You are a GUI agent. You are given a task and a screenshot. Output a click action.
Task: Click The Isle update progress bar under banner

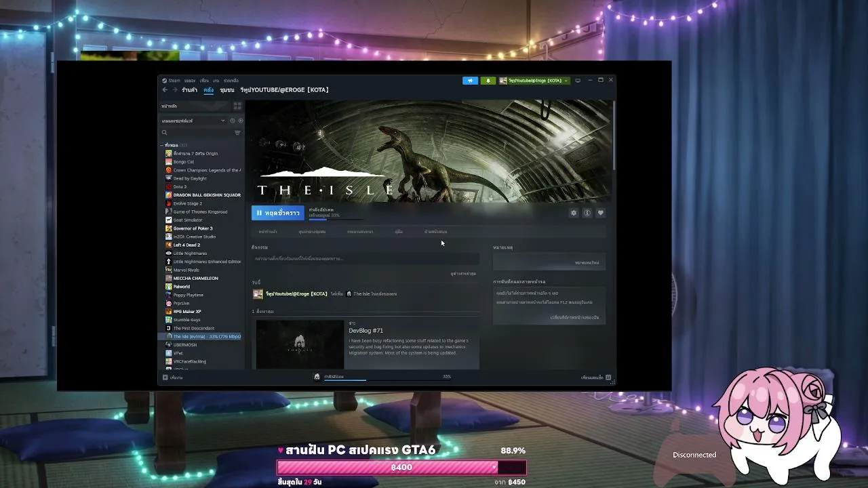point(336,219)
